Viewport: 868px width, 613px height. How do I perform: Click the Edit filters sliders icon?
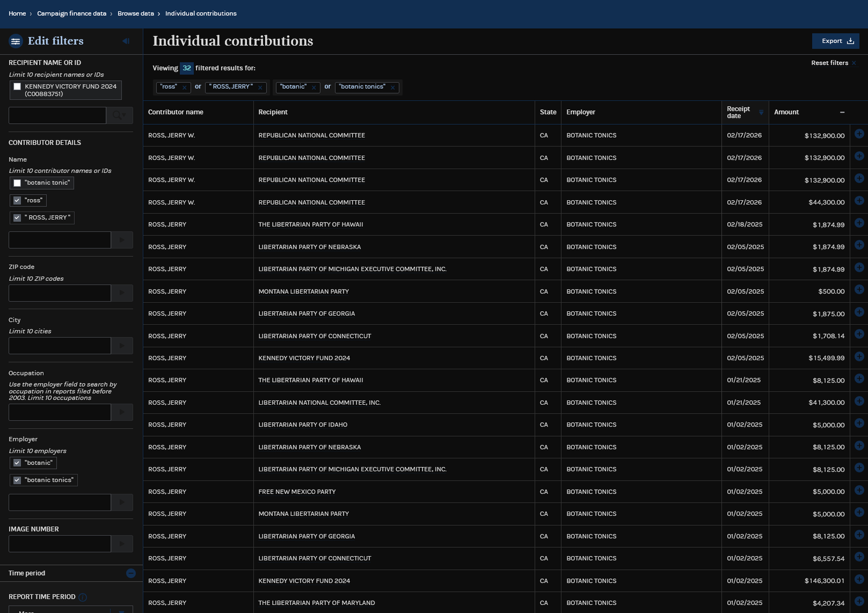point(16,41)
